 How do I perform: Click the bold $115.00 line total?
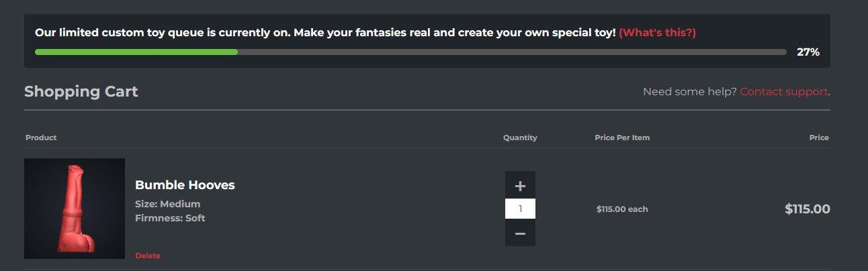click(x=808, y=209)
